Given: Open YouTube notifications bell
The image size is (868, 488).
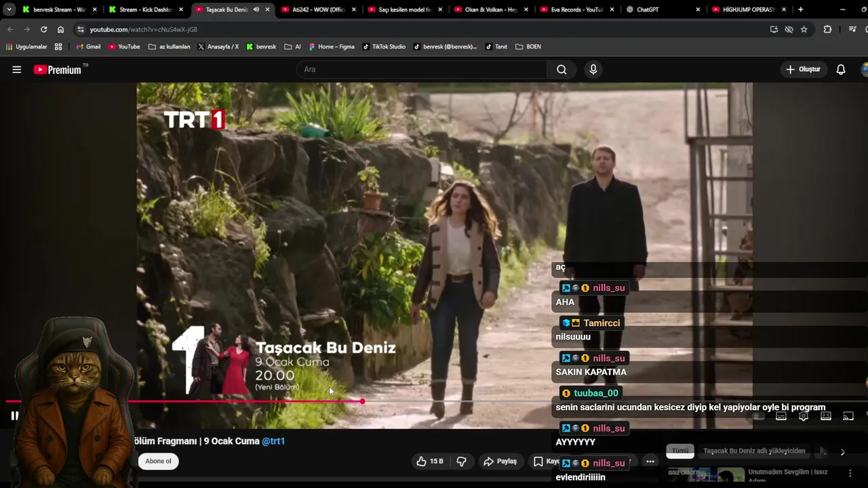Looking at the screenshot, I should point(841,69).
